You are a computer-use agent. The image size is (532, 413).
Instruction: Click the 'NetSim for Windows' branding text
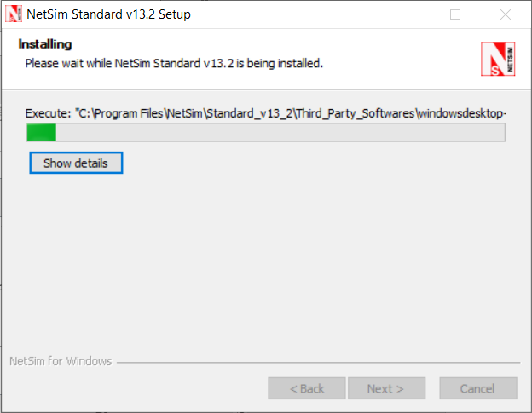[61, 361]
